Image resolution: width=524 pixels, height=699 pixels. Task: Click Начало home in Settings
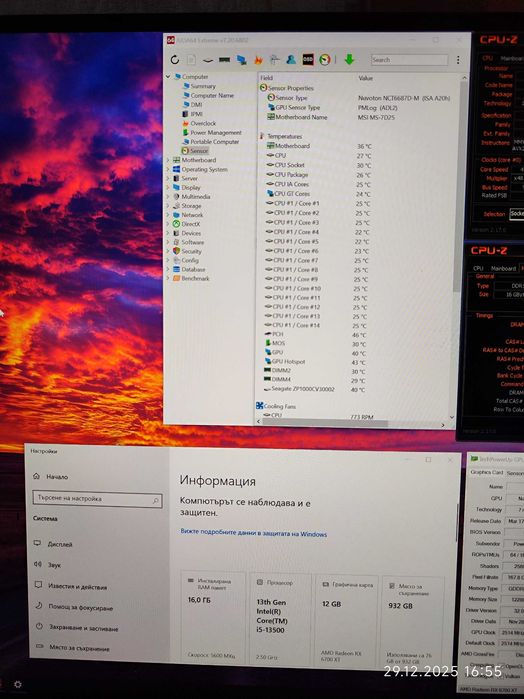click(x=50, y=477)
